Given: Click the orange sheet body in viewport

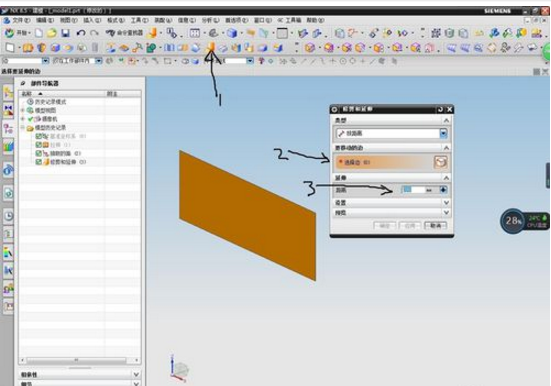Looking at the screenshot, I should (247, 215).
